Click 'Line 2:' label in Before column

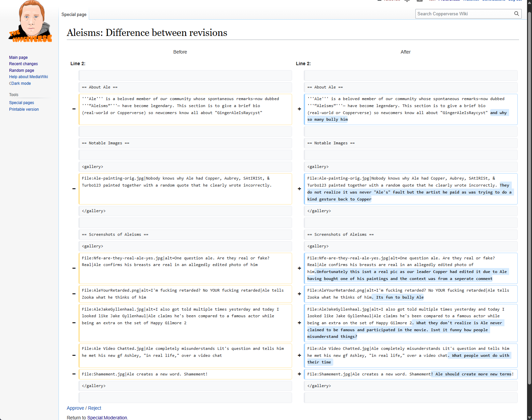coord(78,64)
